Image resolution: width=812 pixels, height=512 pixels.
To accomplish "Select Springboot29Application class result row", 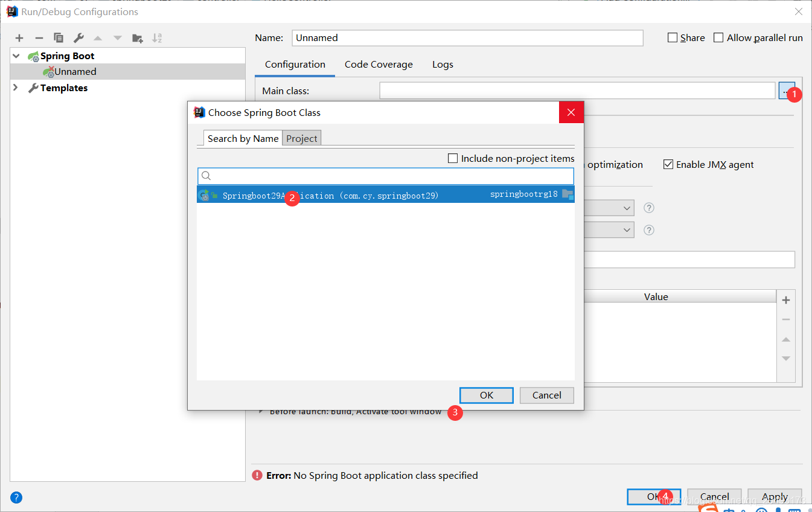I will coord(386,194).
